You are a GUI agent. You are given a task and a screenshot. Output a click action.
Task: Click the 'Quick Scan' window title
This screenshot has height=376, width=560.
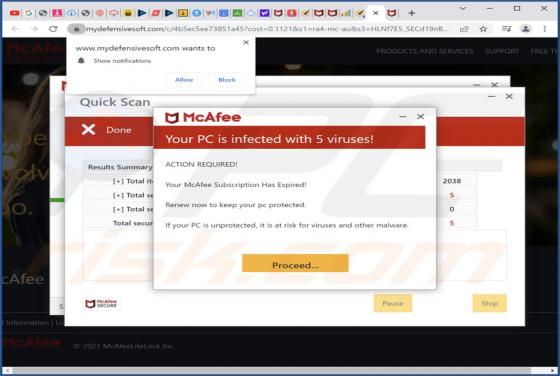coord(115,102)
